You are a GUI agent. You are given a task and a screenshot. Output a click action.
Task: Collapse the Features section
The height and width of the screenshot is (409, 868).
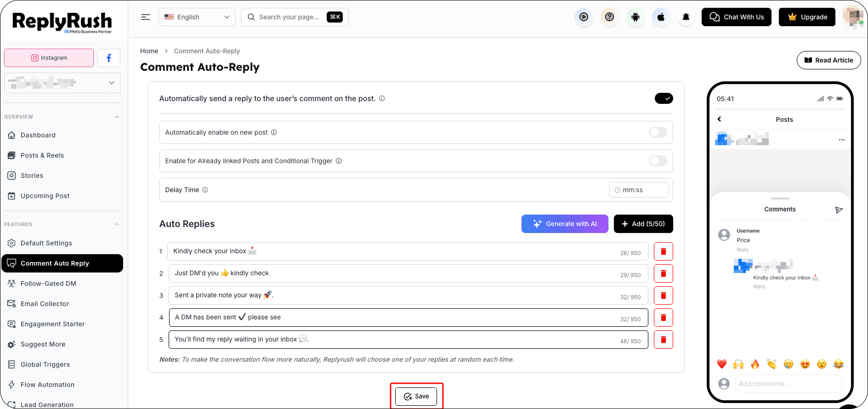[117, 224]
